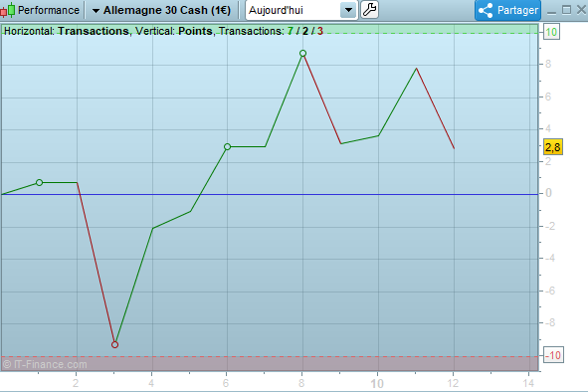Click the x-axis label 10
The height and width of the screenshot is (392, 588).
pyautogui.click(x=377, y=383)
